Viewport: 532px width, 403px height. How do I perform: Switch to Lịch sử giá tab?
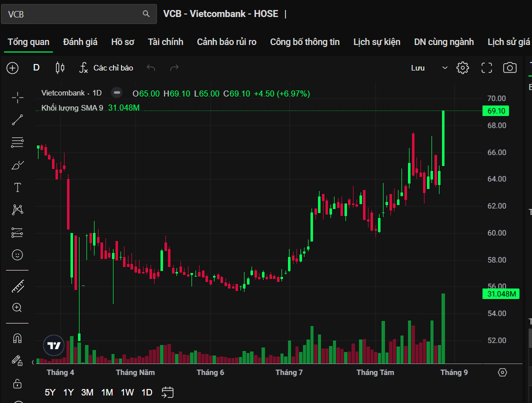[508, 42]
